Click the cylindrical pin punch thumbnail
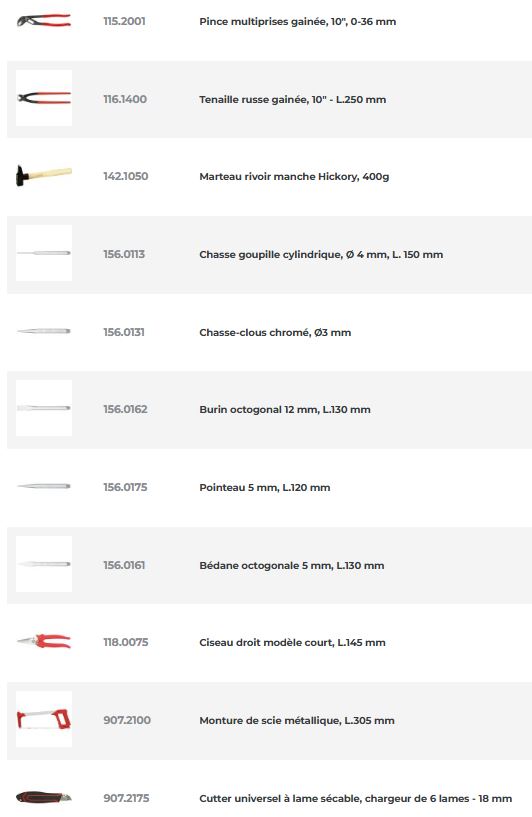The image size is (532, 817). (44, 253)
